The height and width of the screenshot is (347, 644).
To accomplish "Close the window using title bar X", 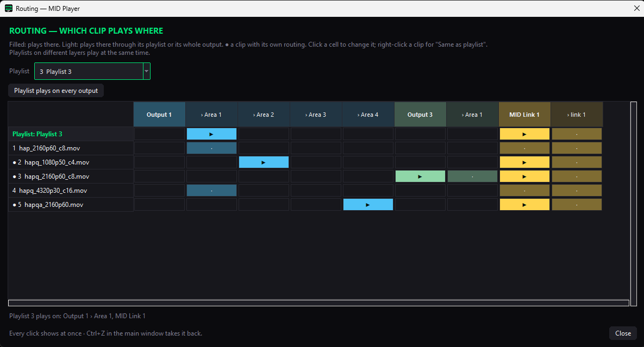I will point(636,8).
